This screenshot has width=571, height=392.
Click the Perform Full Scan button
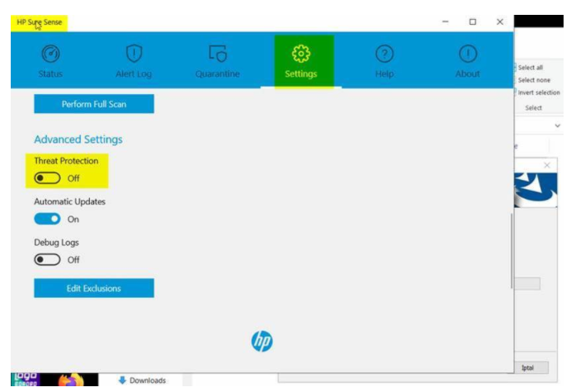tap(94, 104)
